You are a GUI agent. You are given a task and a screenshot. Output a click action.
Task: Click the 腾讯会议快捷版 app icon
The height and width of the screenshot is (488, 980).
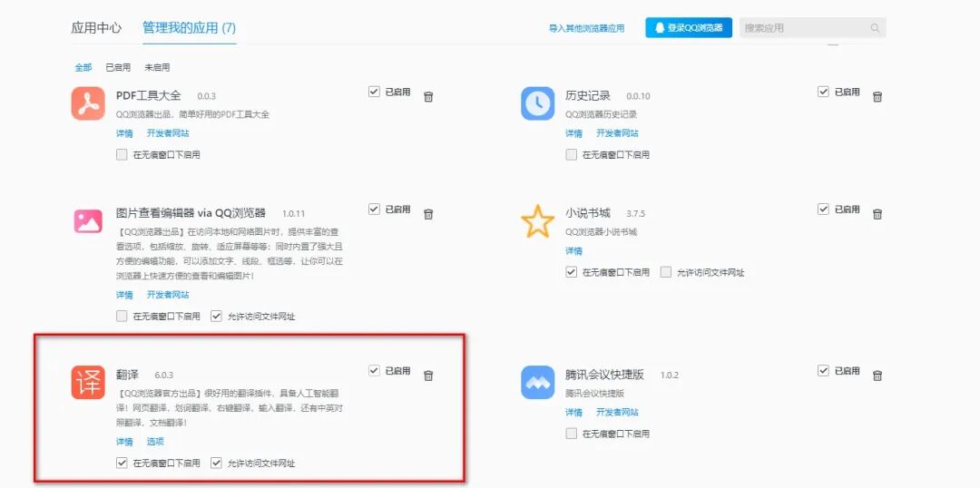click(x=537, y=382)
